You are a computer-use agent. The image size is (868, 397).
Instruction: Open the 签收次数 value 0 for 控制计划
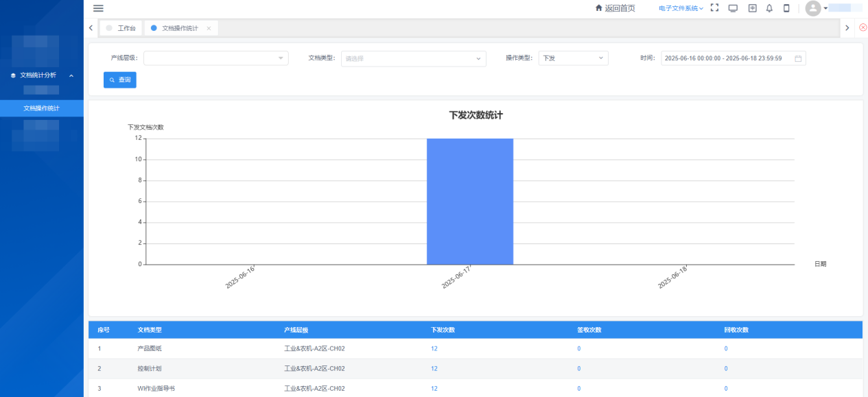(x=579, y=369)
